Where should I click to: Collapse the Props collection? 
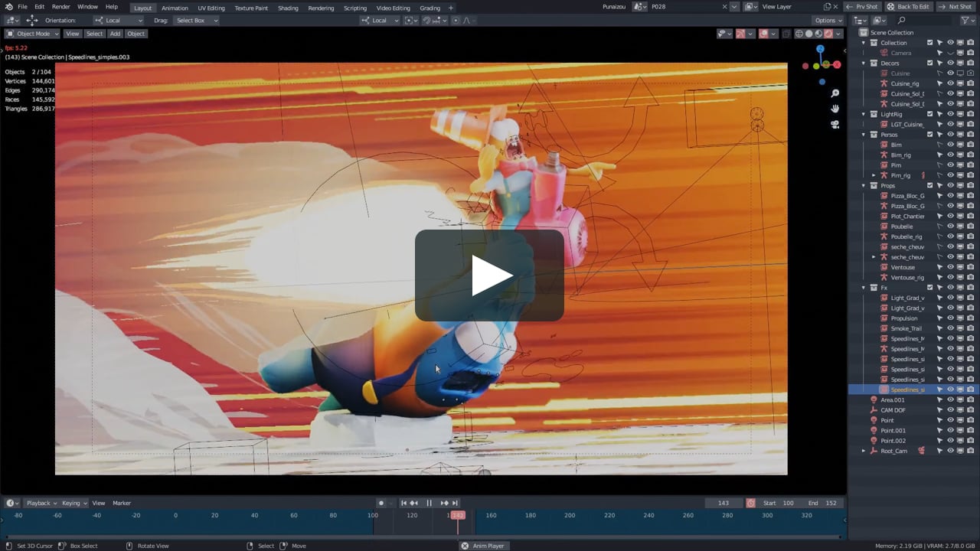[x=864, y=185]
